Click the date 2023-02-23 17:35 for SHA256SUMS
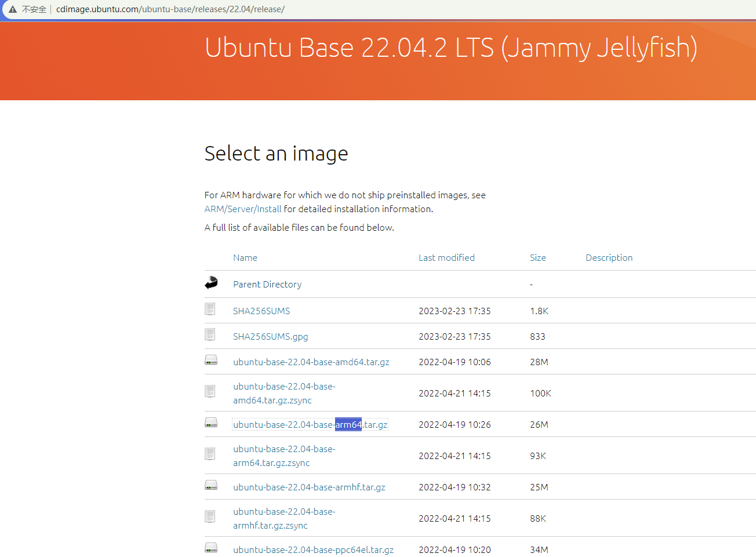756x557 pixels. 455,311
